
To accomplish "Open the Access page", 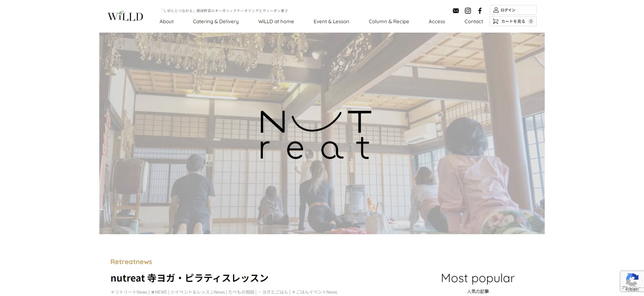I will click(437, 22).
